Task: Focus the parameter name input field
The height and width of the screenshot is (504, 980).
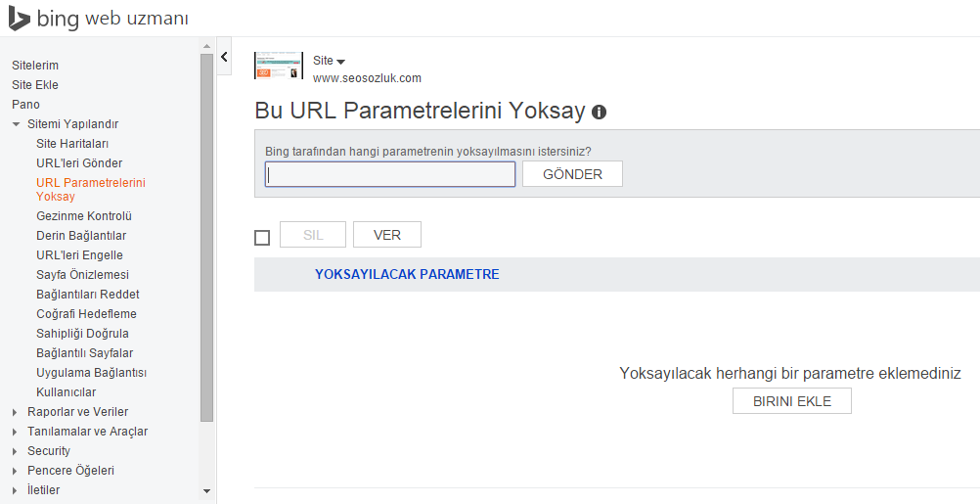Action: click(x=390, y=174)
